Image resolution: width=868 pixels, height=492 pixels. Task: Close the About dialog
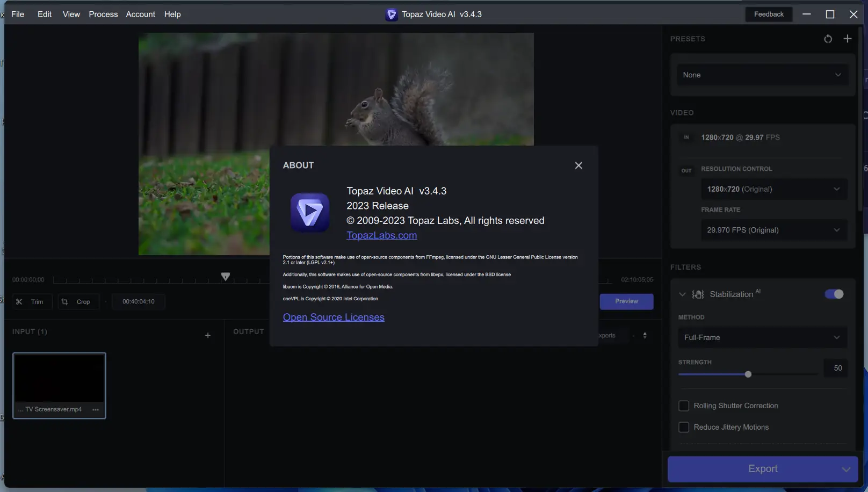pos(578,165)
